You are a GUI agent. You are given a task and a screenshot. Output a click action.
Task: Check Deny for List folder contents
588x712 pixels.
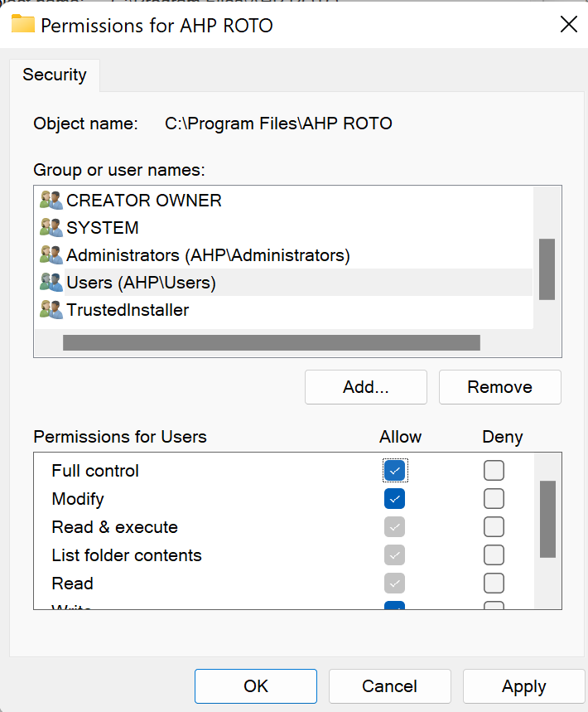(494, 555)
